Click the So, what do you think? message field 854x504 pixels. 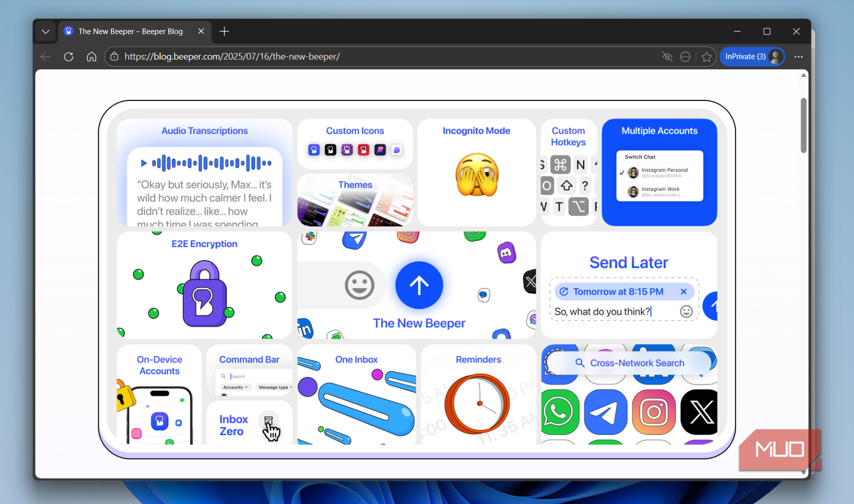pyautogui.click(x=602, y=312)
